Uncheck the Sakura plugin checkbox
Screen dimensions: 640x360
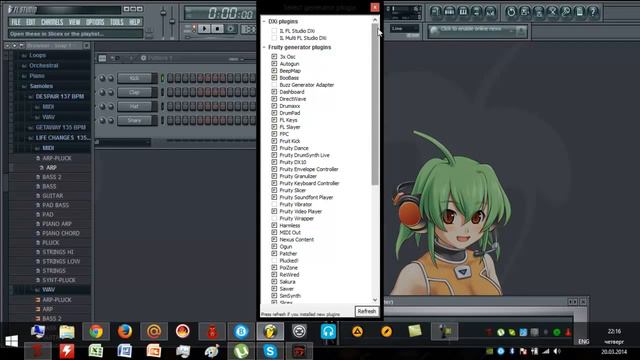[x=274, y=282]
